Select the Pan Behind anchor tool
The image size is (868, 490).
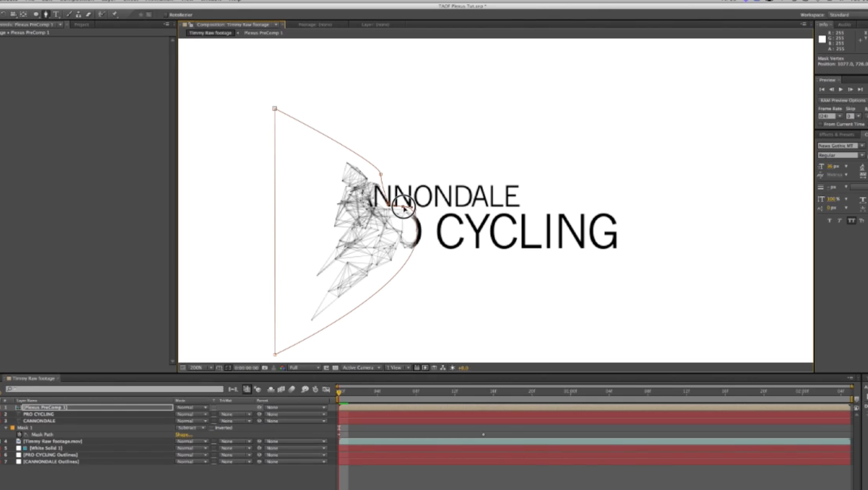pyautogui.click(x=23, y=15)
